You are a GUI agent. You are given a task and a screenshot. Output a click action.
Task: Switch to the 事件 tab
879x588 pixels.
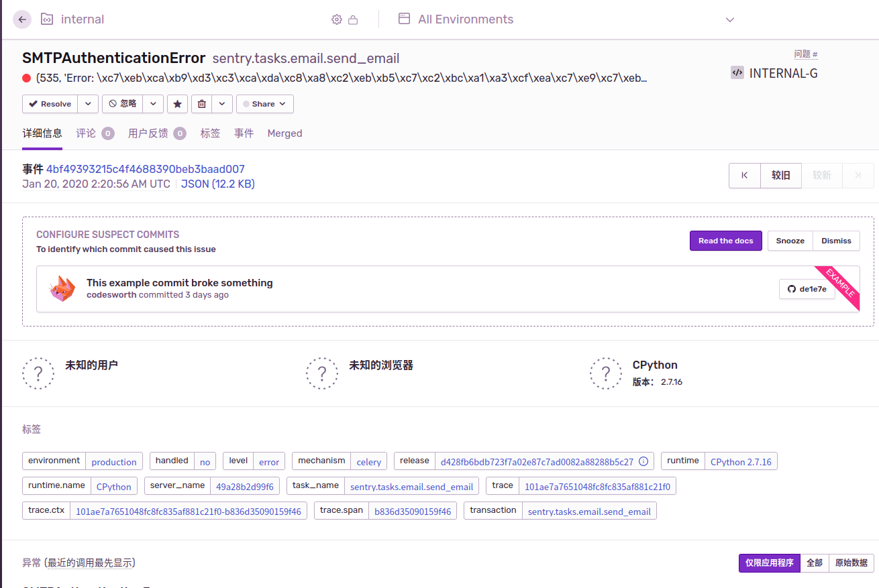[x=244, y=133]
